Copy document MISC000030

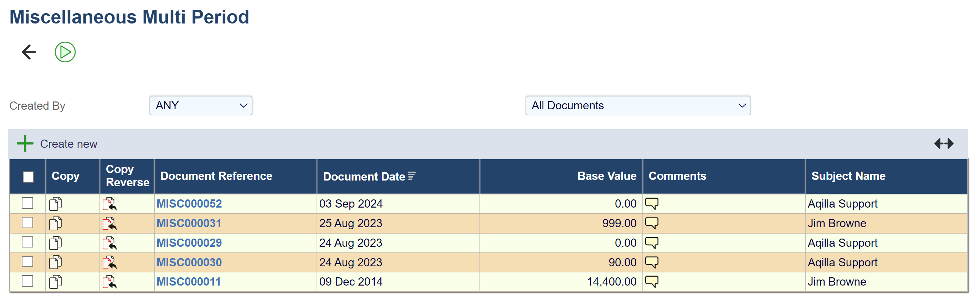tap(56, 262)
